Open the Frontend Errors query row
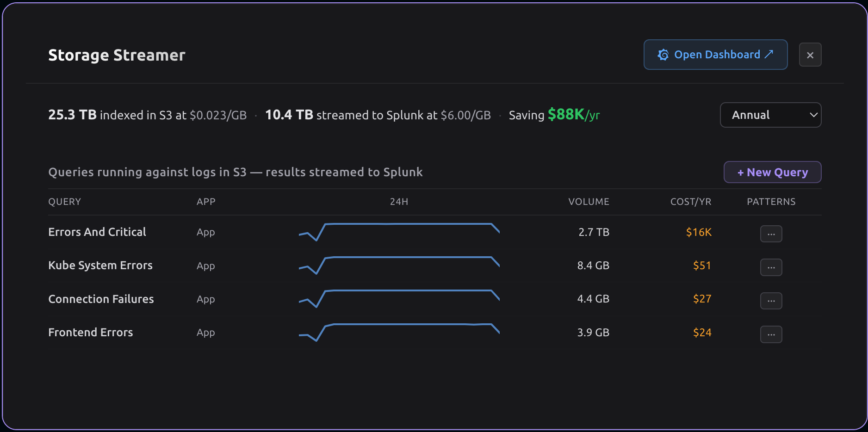Screen dimensions: 868x432 [91, 333]
